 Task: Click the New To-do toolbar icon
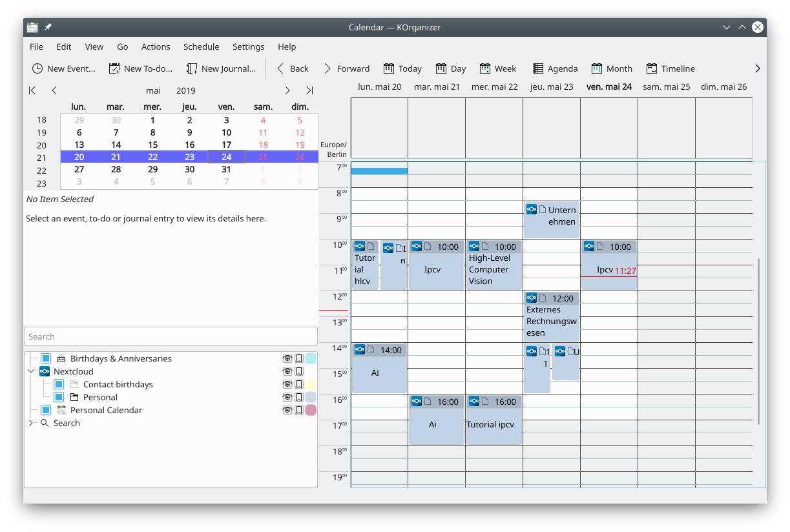(x=114, y=68)
